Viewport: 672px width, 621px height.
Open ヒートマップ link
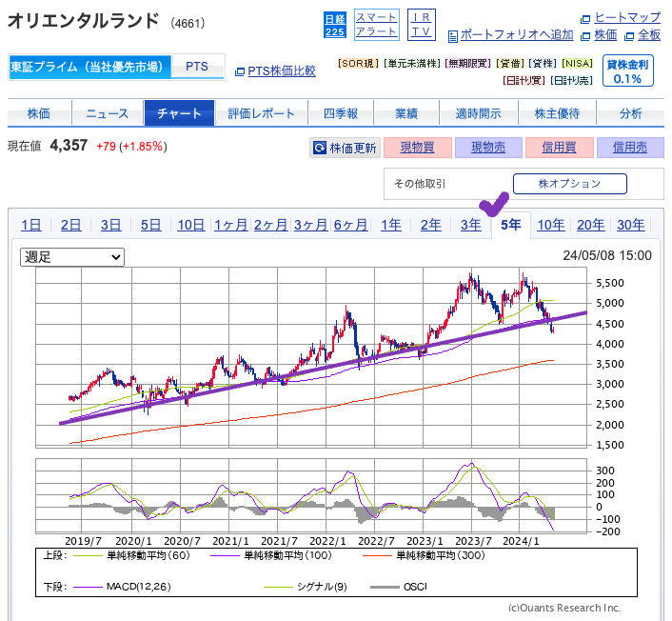pos(628,17)
